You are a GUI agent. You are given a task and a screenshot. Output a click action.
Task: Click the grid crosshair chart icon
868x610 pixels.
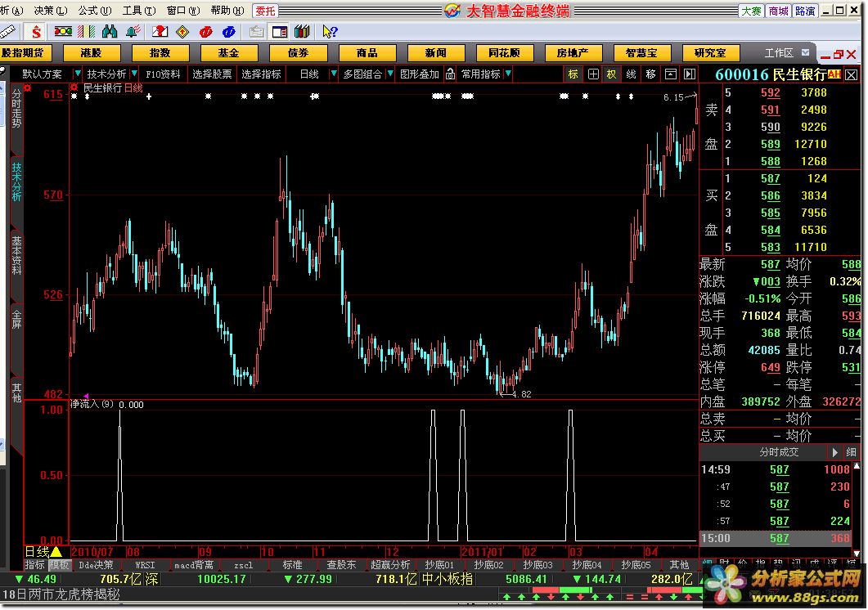(593, 74)
